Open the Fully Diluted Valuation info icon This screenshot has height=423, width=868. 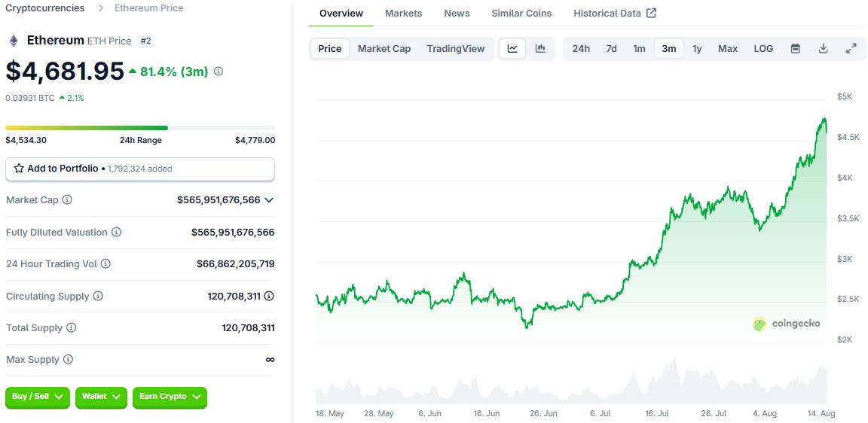(x=116, y=233)
